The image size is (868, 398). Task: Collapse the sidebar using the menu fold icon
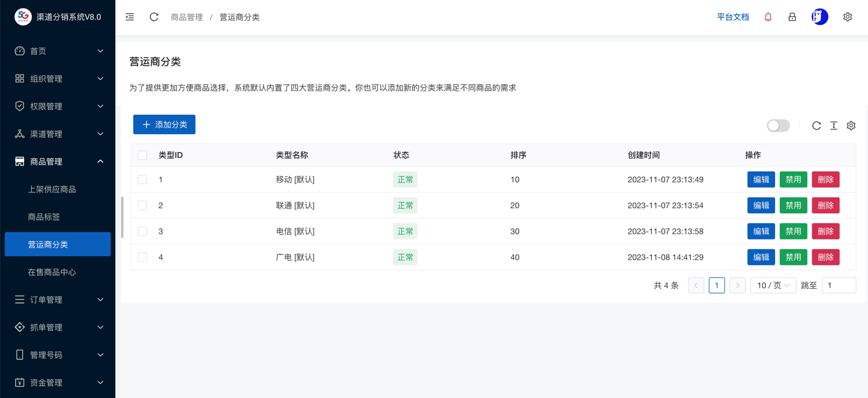[x=130, y=17]
